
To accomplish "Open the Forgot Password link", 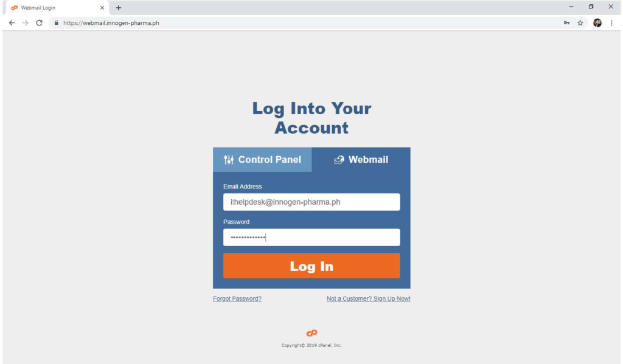I will (x=237, y=298).
